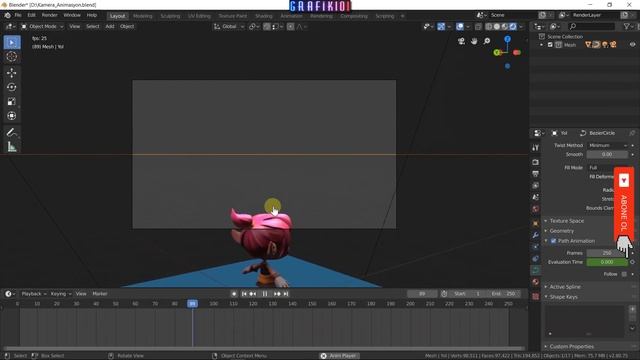Open the Scene properties tab

[536, 197]
